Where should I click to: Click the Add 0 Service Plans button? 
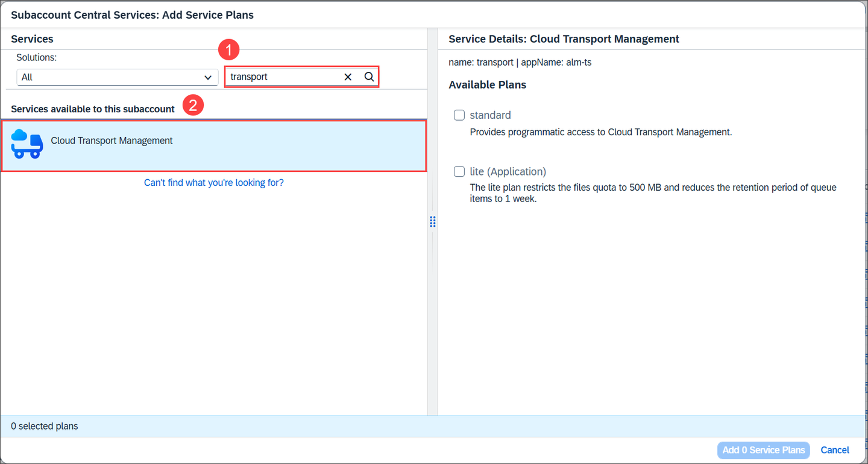click(763, 450)
